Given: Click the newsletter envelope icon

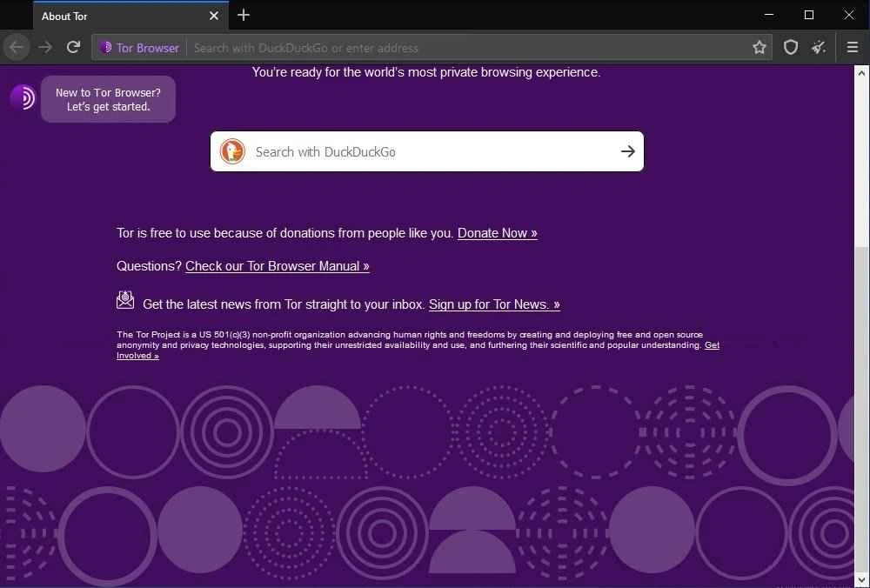Looking at the screenshot, I should (125, 299).
